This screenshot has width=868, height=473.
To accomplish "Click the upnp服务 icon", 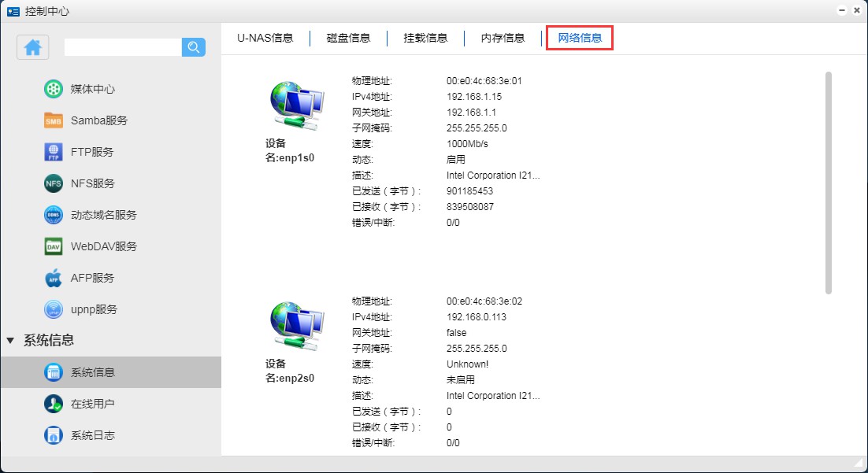I will (54, 309).
